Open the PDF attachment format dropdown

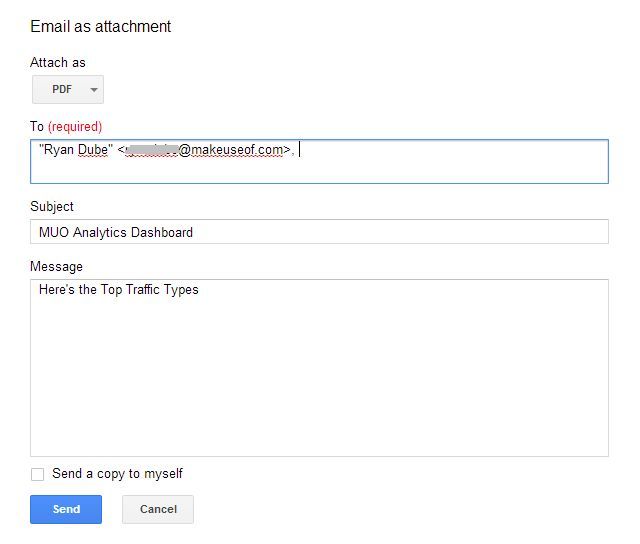(x=67, y=90)
